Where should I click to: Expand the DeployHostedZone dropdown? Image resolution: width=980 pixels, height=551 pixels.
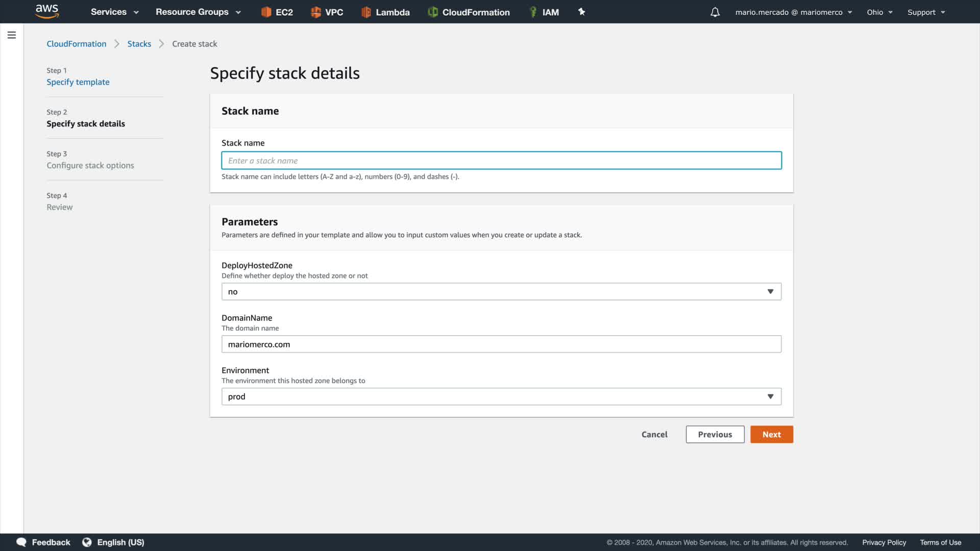[x=501, y=291]
